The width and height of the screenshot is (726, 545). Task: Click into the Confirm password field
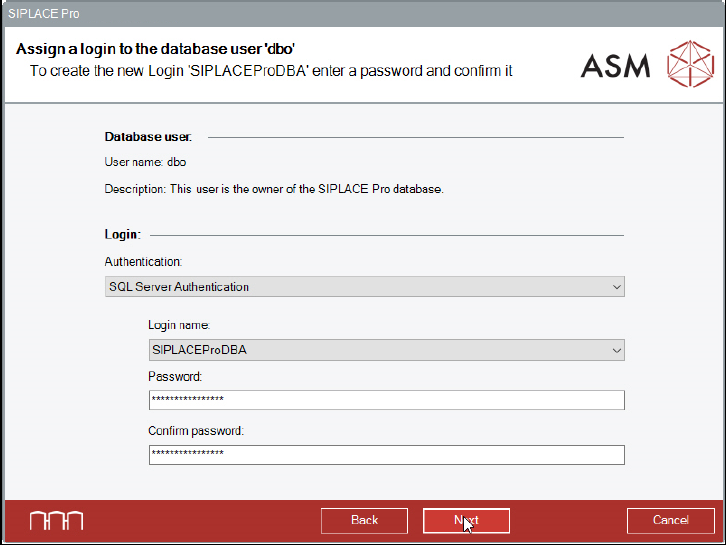point(386,455)
